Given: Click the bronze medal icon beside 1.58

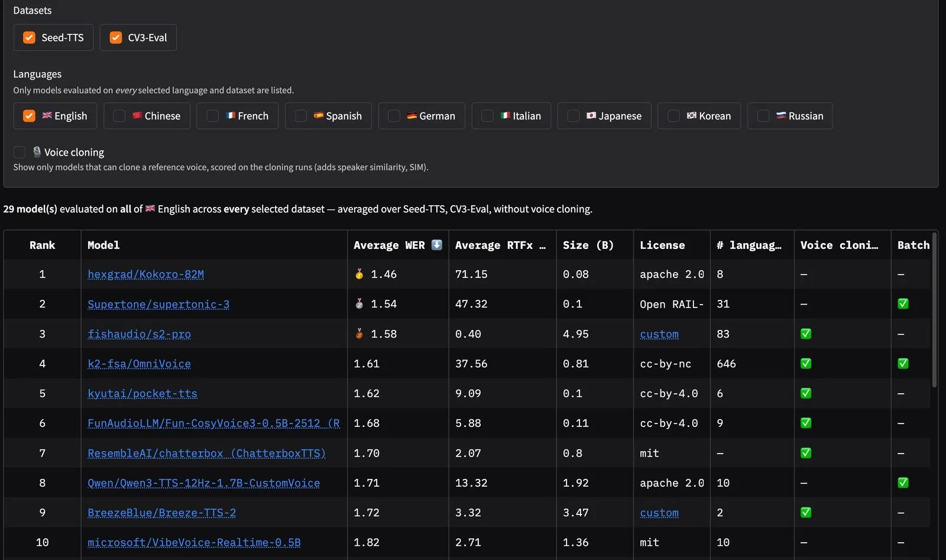Looking at the screenshot, I should 359,334.
